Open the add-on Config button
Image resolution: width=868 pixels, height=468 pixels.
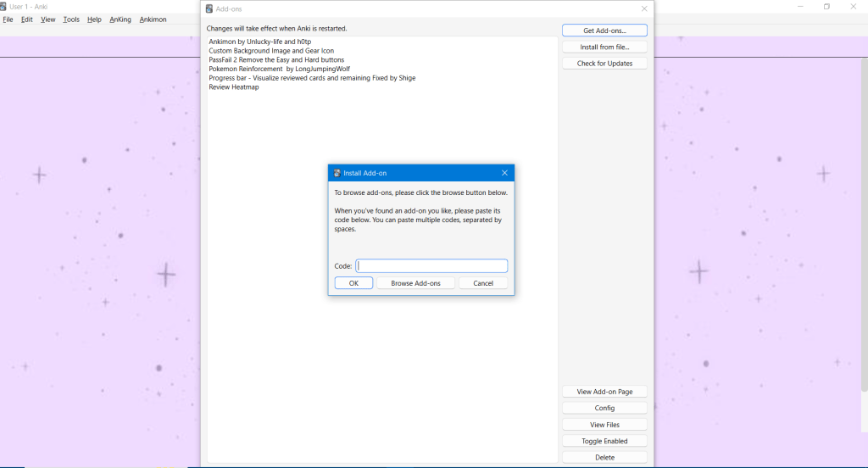604,408
